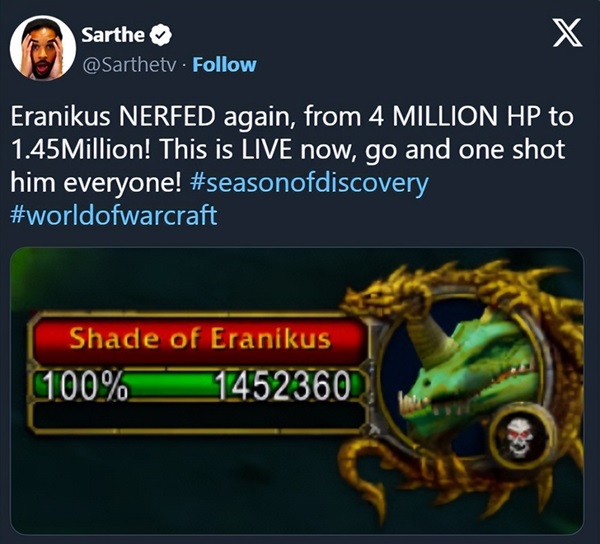Open the embedded Eranikus image
Screen dimensions: 600x544
297,391
